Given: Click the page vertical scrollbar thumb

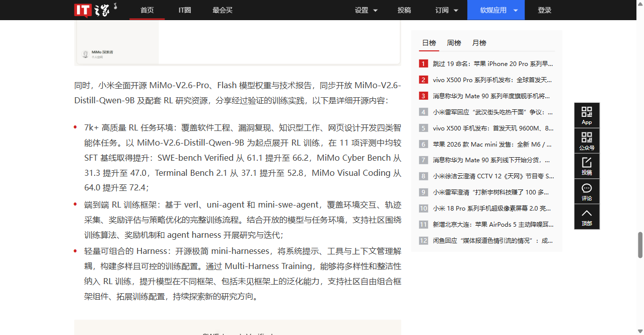Looking at the screenshot, I should point(640,245).
